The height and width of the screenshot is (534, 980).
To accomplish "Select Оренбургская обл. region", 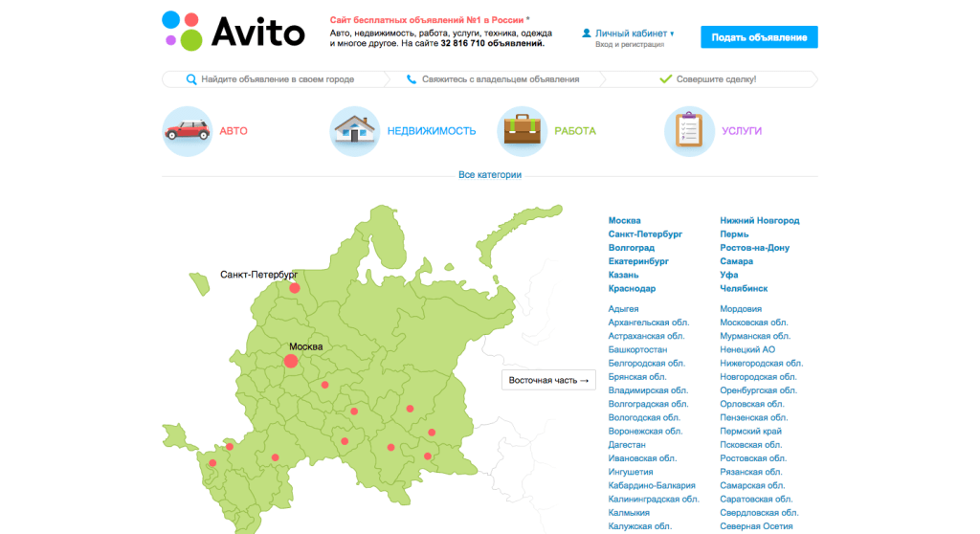I will pos(758,390).
